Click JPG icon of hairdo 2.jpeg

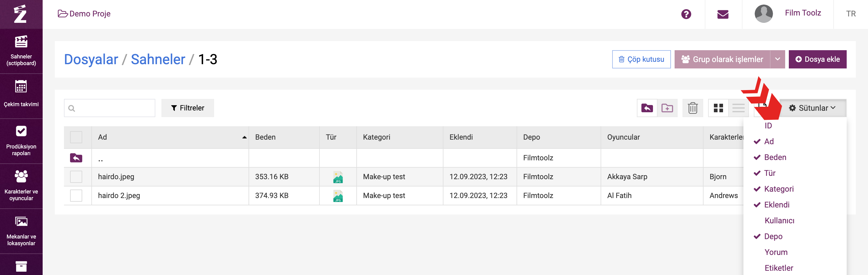coord(338,196)
